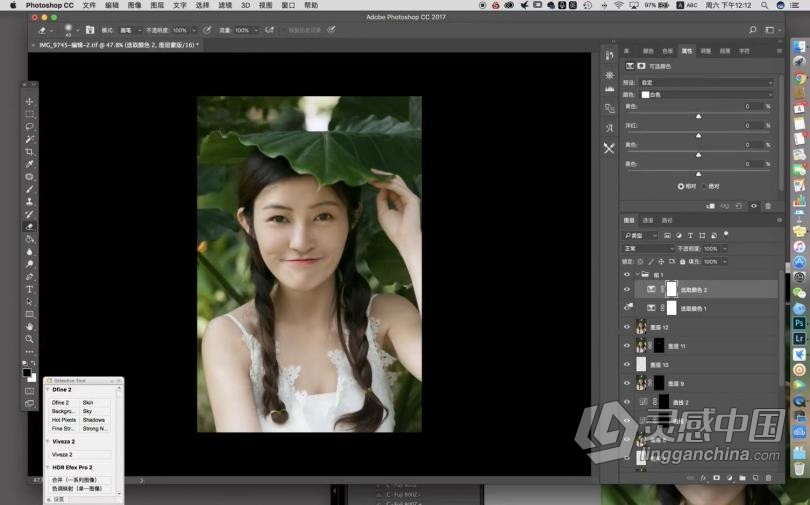Open the 文件 menu
Image resolution: width=810 pixels, height=505 pixels.
tap(89, 5)
